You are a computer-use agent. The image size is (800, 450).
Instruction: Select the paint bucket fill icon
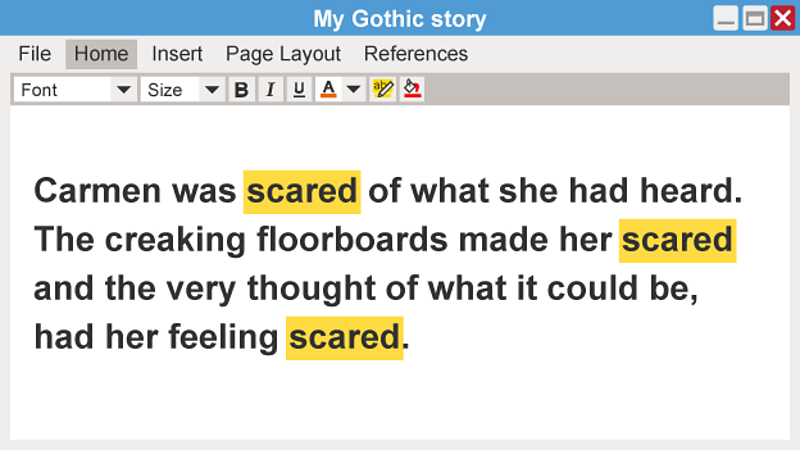(412, 90)
